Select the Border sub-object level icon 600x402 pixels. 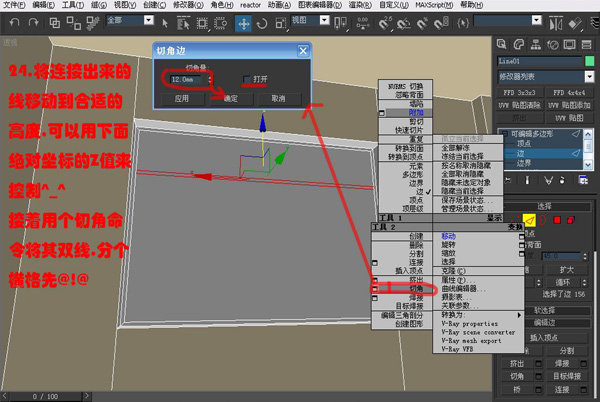[543, 220]
